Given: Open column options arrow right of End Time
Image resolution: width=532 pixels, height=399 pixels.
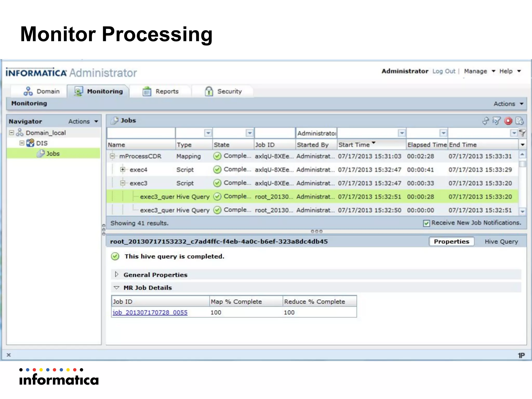Looking at the screenshot, I should pos(522,145).
